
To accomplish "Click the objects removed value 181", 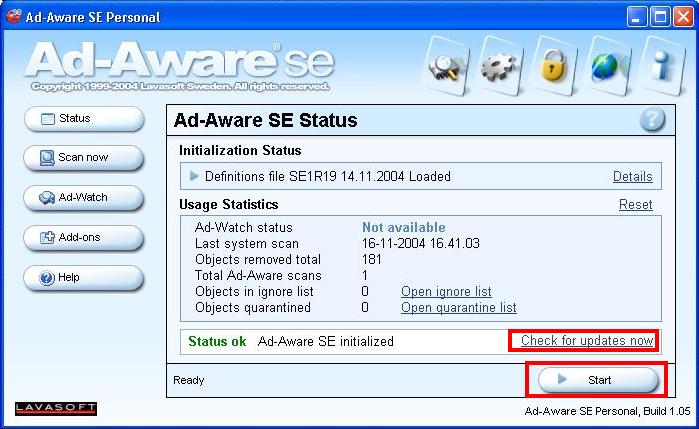I will click(x=372, y=260).
